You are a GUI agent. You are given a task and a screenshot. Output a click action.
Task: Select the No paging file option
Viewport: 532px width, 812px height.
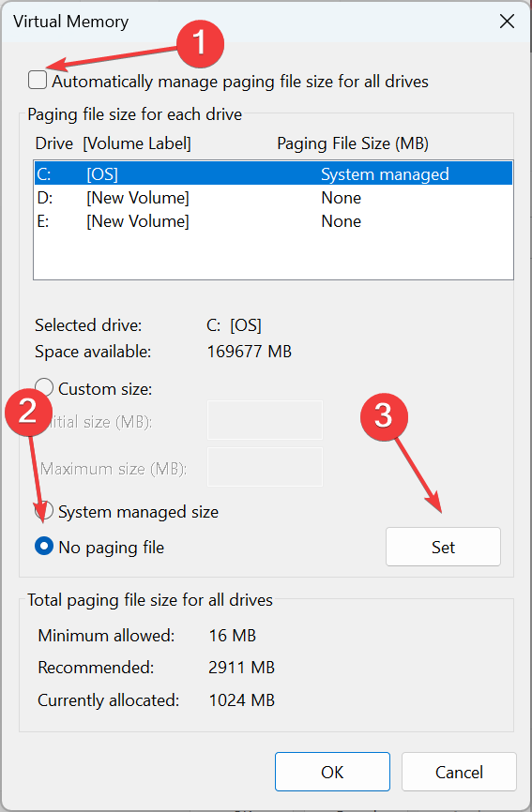[44, 546]
